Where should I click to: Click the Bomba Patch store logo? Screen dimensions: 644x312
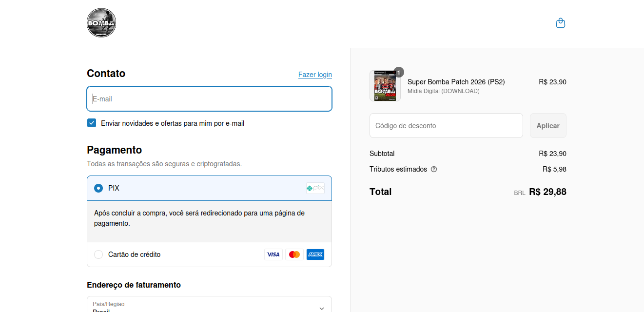click(x=101, y=23)
